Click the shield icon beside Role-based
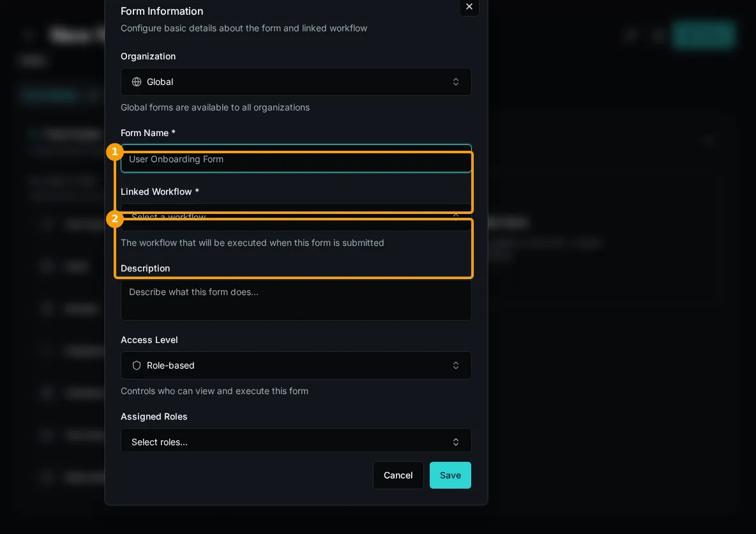 [137, 365]
